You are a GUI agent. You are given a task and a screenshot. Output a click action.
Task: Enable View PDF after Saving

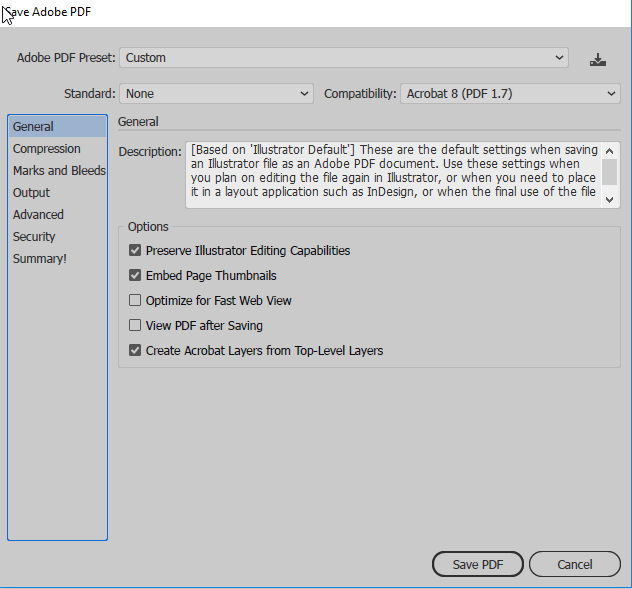[x=135, y=325]
